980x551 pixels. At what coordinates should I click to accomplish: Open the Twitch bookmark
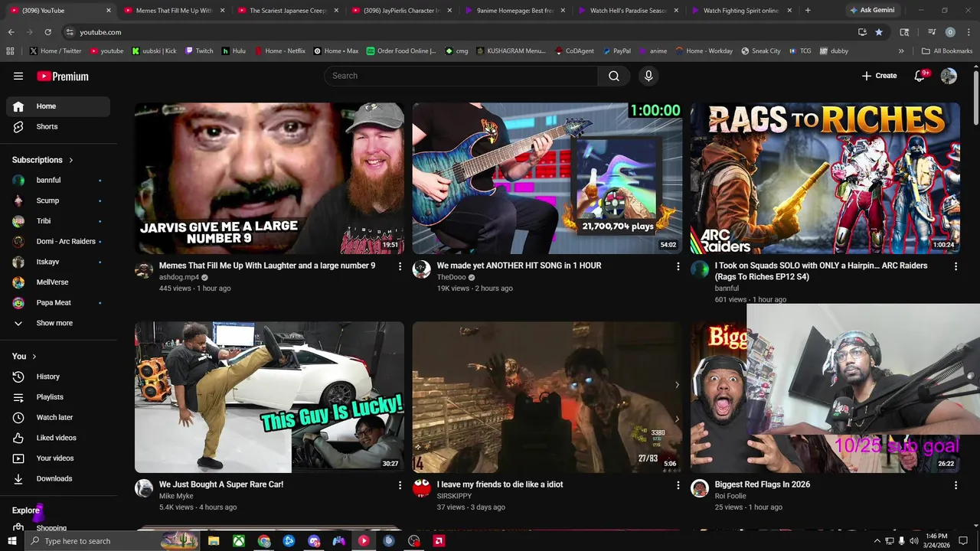[199, 51]
